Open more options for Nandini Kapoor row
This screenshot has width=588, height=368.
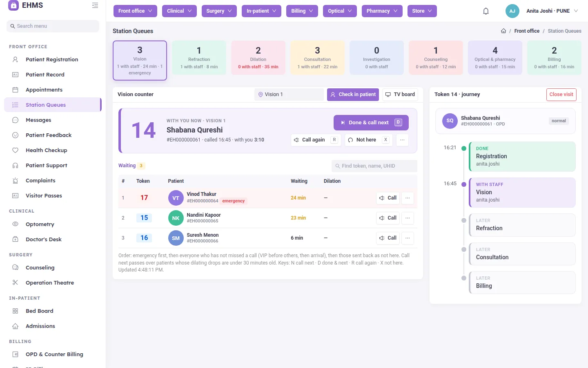[408, 218]
